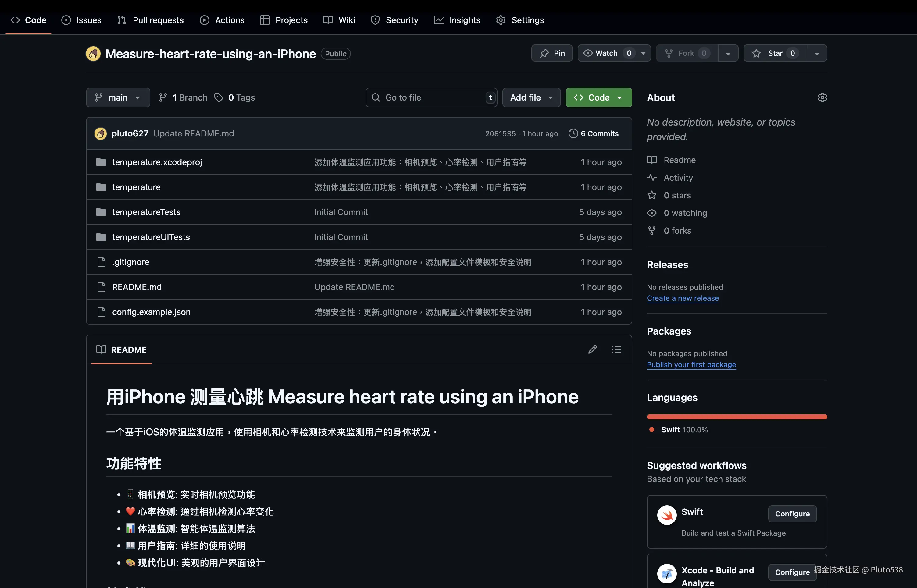Configure the Swift suggested workflow
Viewport: 917px width, 588px height.
[x=792, y=514]
